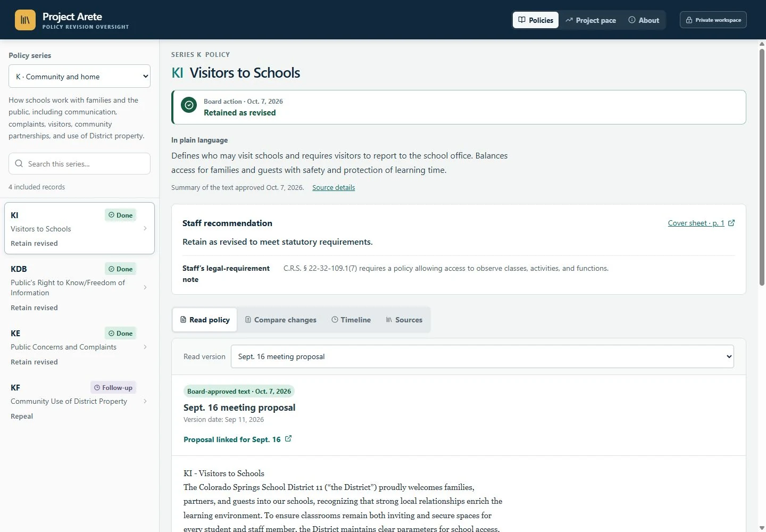The width and height of the screenshot is (766, 532).
Task: Click the "Version date: Sep 11, 2026" text
Action: click(223, 419)
